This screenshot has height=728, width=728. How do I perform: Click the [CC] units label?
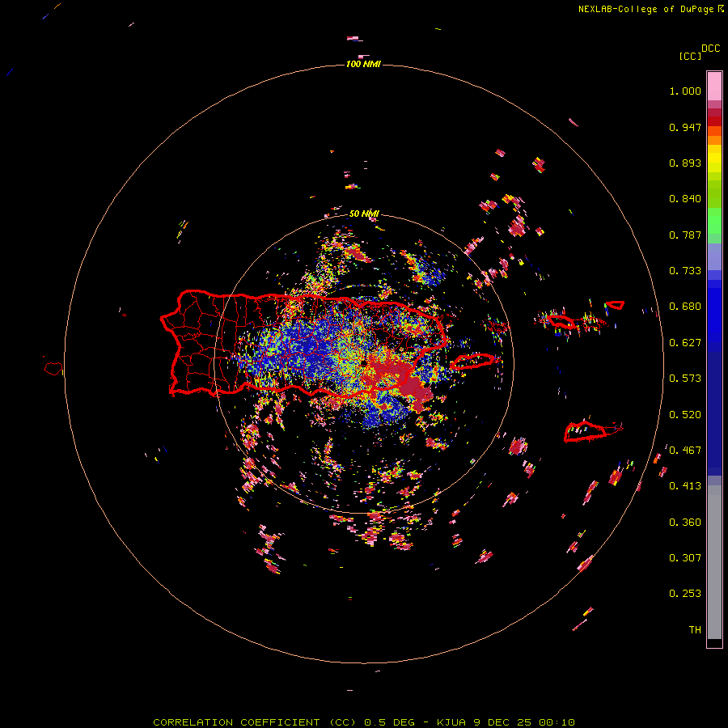pyautogui.click(x=690, y=56)
